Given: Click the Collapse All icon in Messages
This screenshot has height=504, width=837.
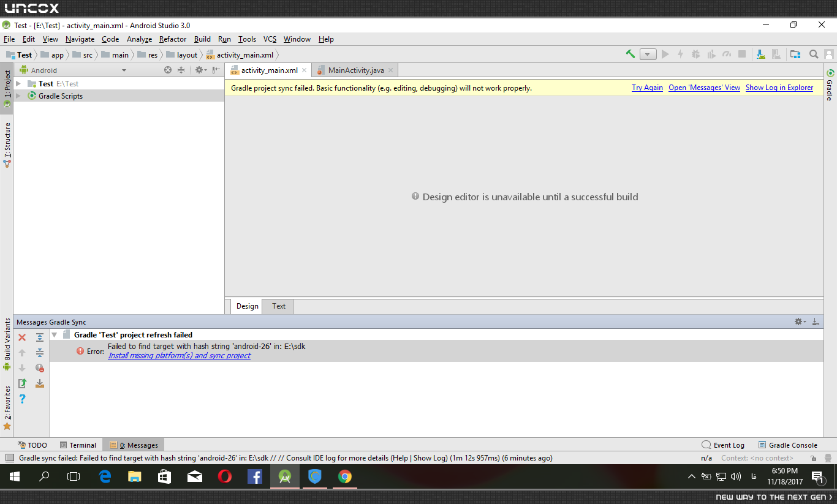Looking at the screenshot, I should (x=40, y=353).
